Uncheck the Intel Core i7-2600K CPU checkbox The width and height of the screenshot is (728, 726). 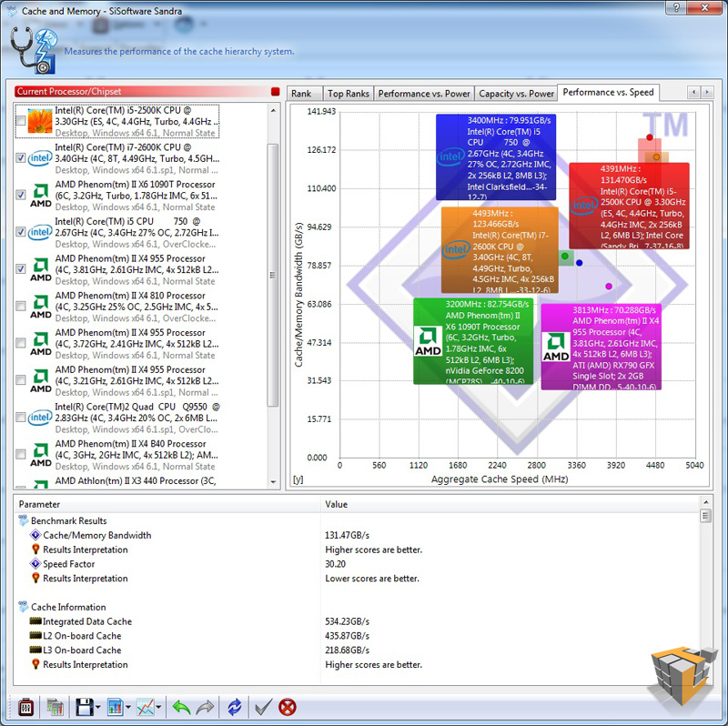coord(20,157)
